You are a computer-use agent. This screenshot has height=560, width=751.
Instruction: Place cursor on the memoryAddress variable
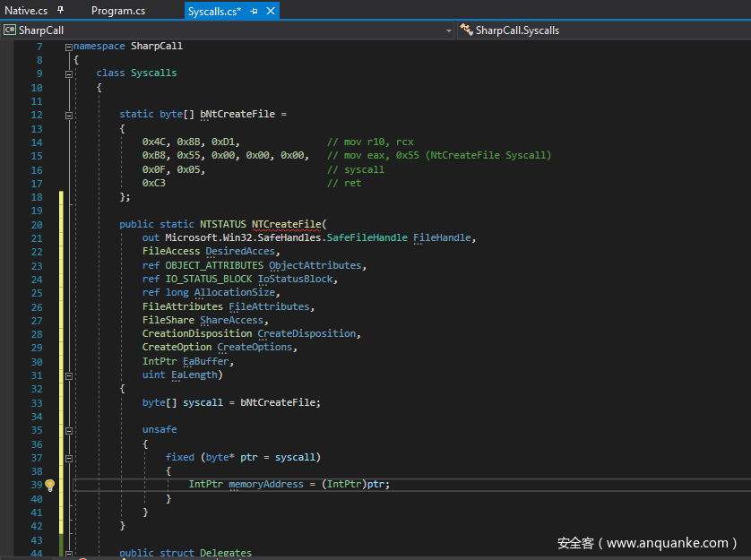(x=266, y=485)
